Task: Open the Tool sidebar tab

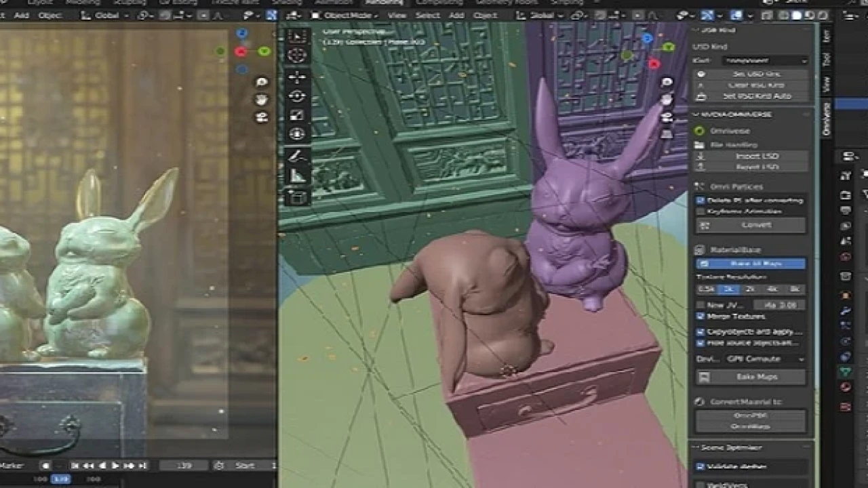Action: point(826,60)
